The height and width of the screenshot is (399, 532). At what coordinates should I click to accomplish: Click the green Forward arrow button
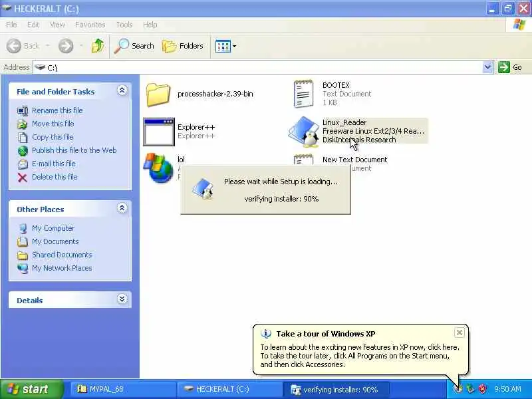(66, 46)
